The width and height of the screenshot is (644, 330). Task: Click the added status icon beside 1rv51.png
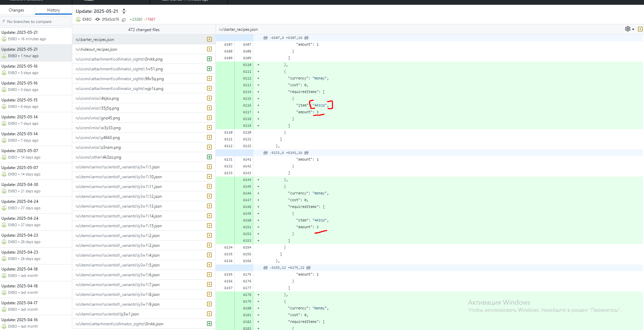(209, 69)
